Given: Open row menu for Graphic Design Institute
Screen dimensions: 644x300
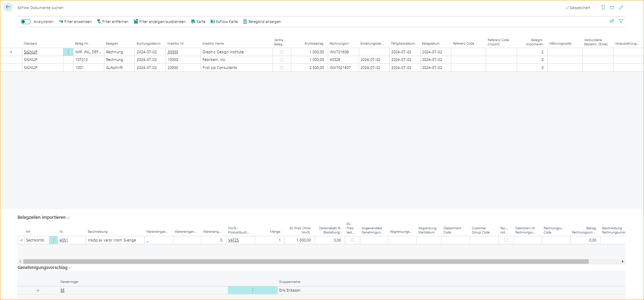Looking at the screenshot, I should [x=68, y=52].
